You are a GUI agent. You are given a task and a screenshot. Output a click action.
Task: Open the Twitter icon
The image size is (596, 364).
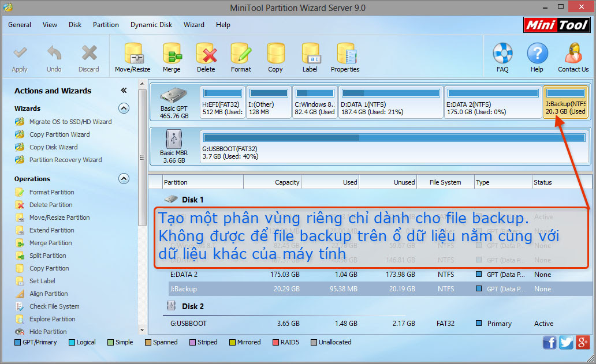(x=567, y=342)
